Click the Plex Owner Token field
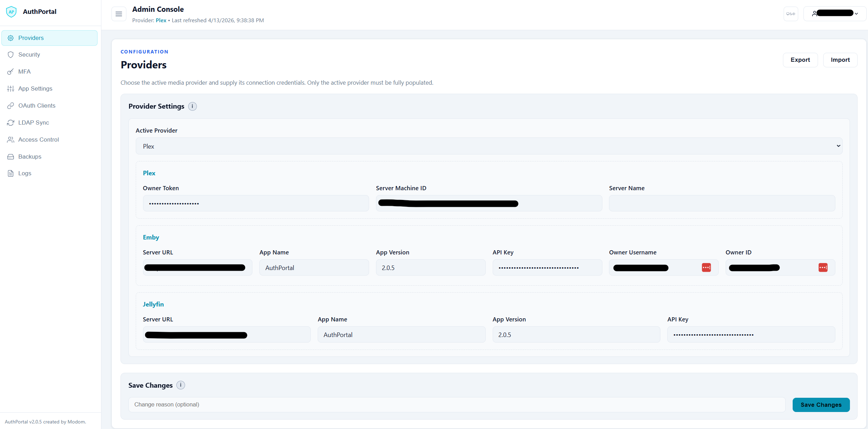This screenshot has width=868, height=429. (256, 203)
